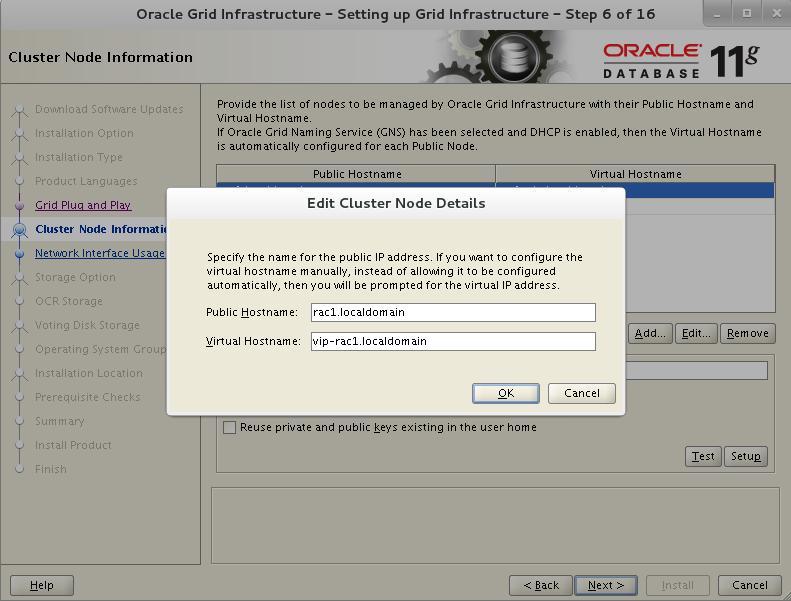This screenshot has height=601, width=791.
Task: Edit the Public Hostname field
Action: (x=453, y=312)
